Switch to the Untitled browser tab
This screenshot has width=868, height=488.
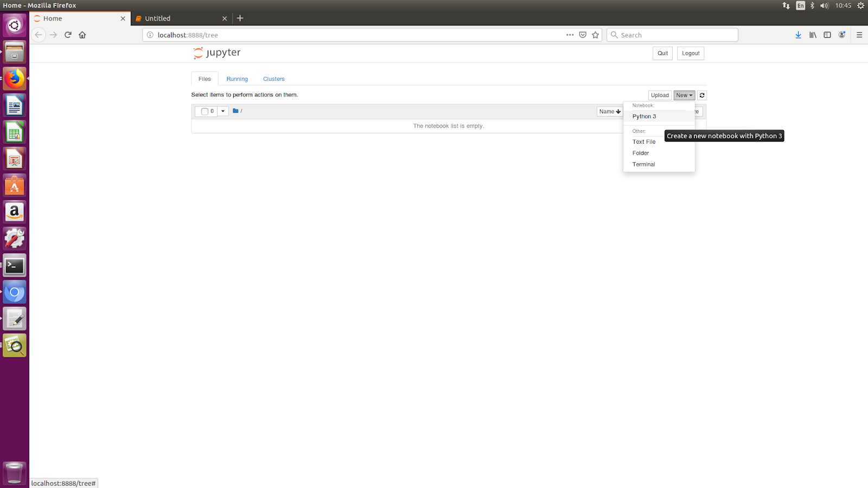click(x=179, y=18)
